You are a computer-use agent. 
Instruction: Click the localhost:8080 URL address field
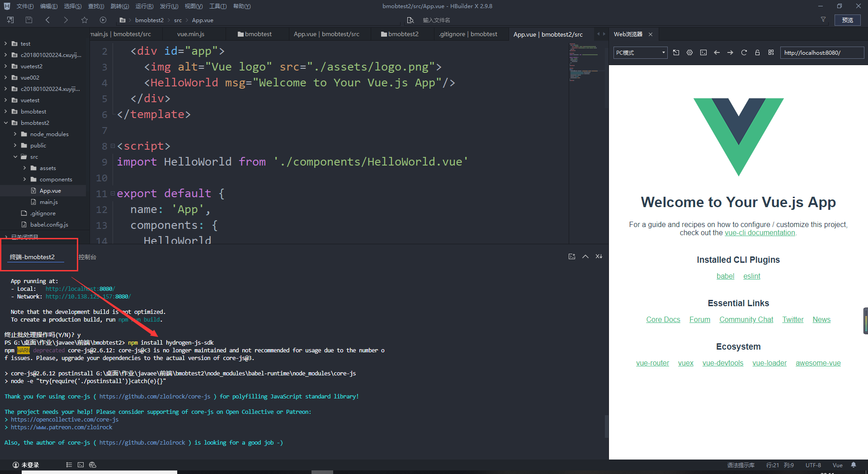822,52
